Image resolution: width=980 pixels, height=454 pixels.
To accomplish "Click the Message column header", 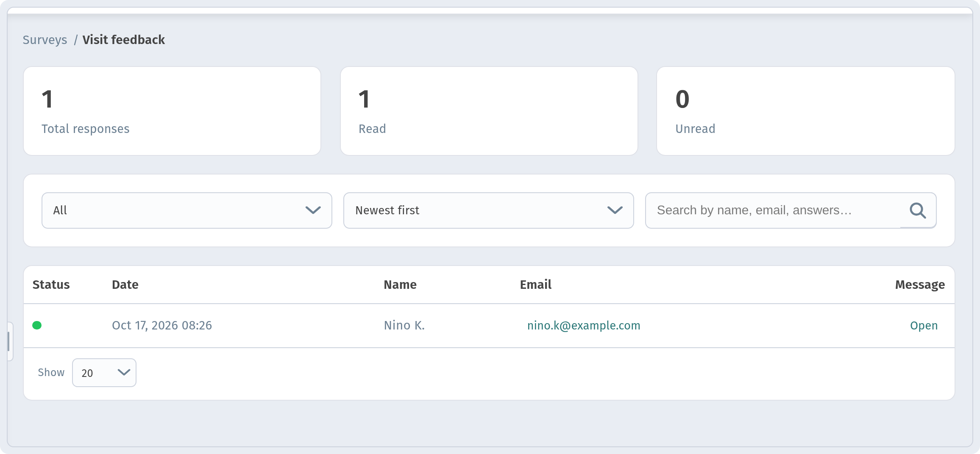I will click(x=920, y=285).
